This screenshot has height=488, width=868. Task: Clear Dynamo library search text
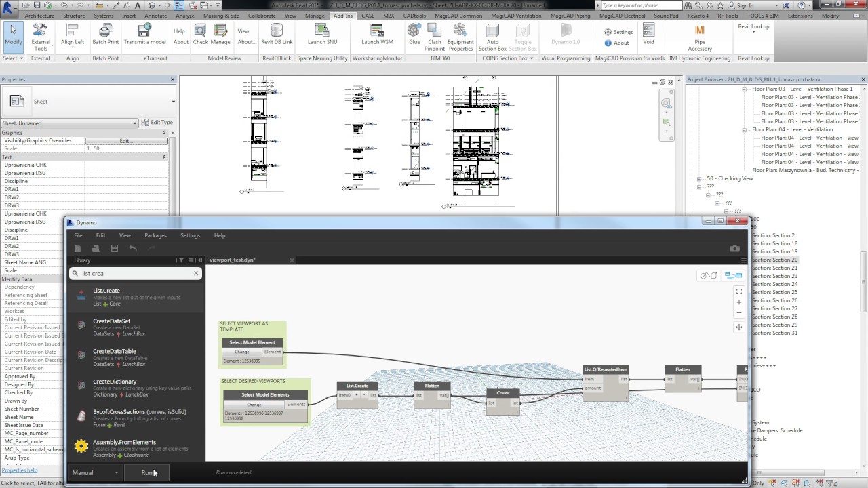point(196,273)
